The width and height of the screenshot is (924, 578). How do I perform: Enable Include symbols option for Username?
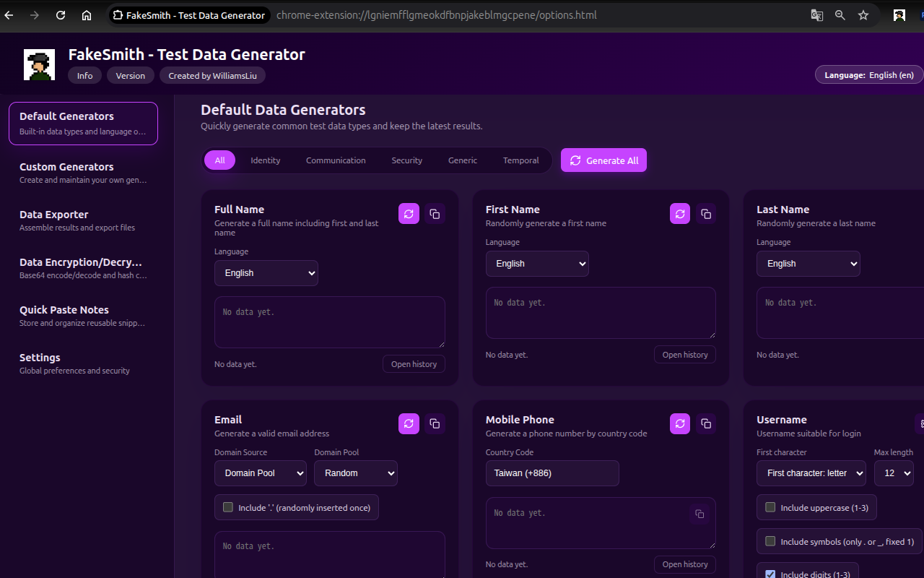point(770,541)
